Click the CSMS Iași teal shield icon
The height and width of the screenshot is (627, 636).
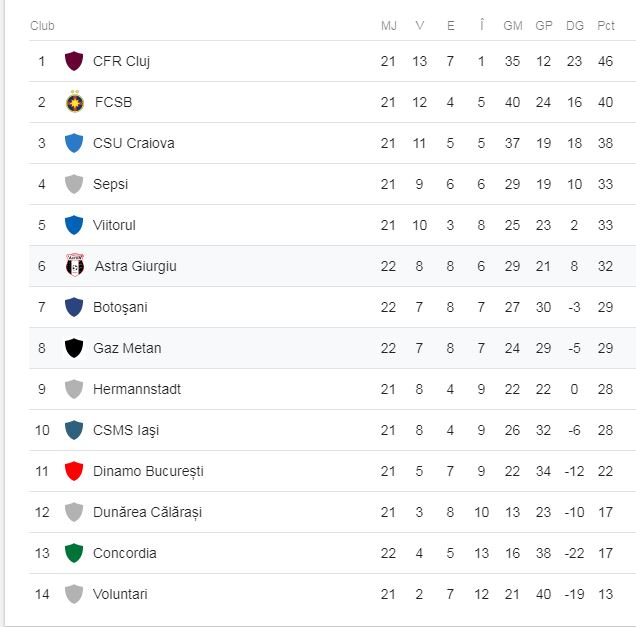click(73, 430)
